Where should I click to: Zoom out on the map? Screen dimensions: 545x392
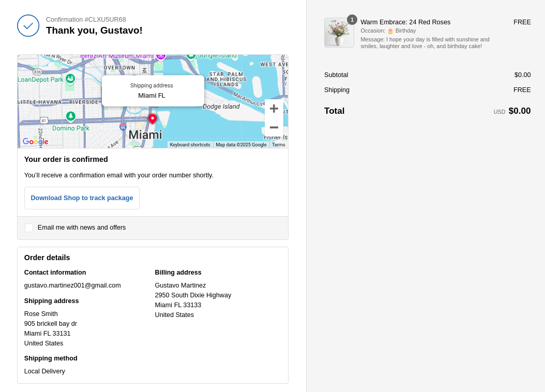[274, 127]
